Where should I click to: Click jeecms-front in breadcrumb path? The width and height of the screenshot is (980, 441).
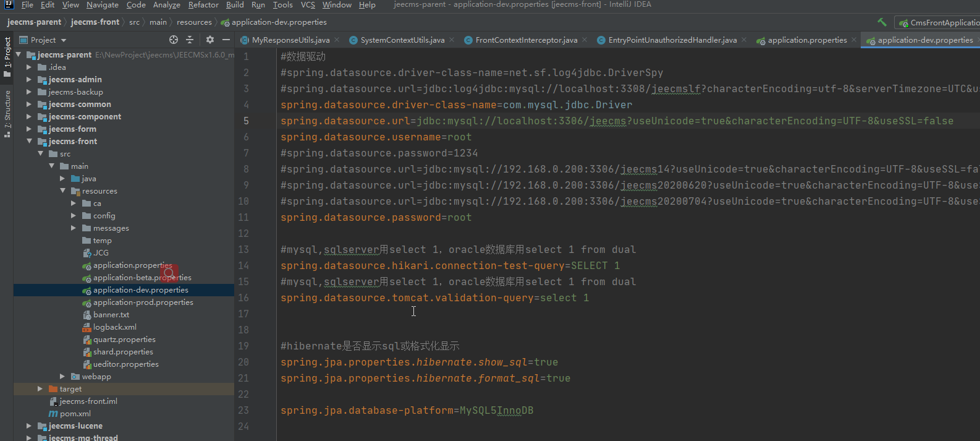(x=95, y=22)
